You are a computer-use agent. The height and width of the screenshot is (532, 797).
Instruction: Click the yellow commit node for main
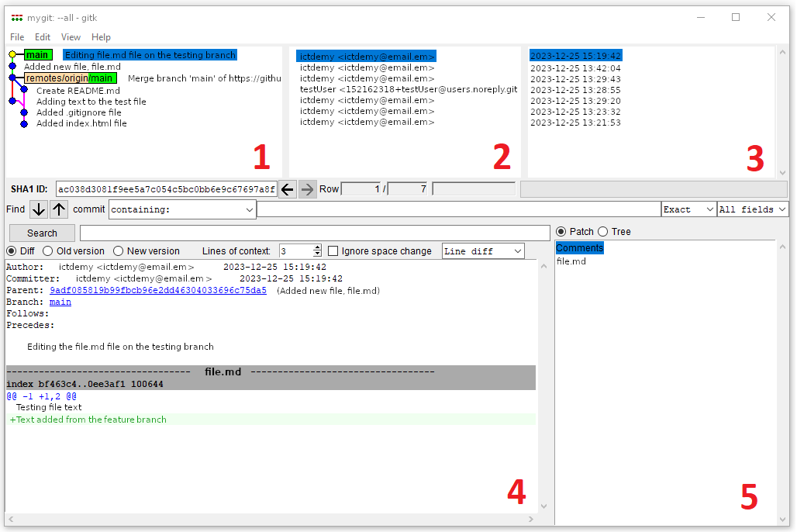(x=12, y=55)
